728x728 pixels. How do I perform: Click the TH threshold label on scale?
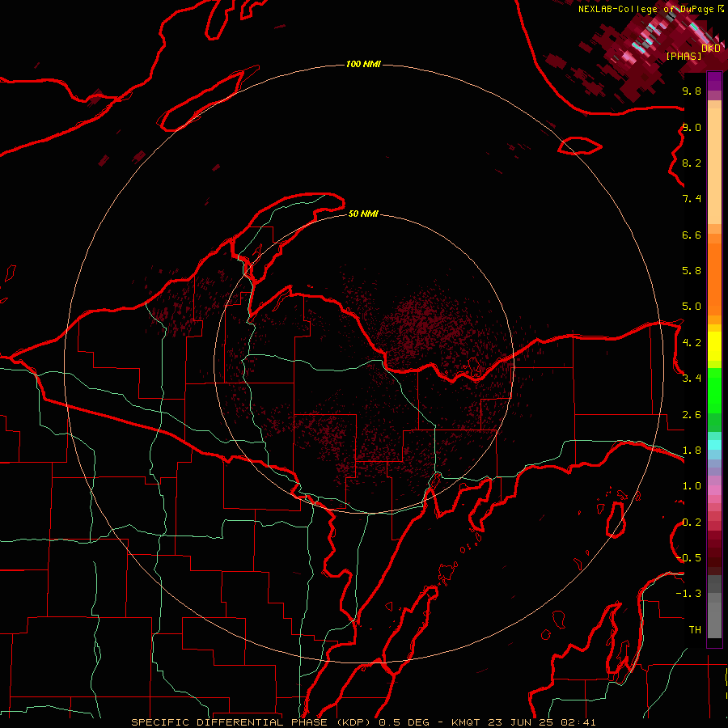695,630
